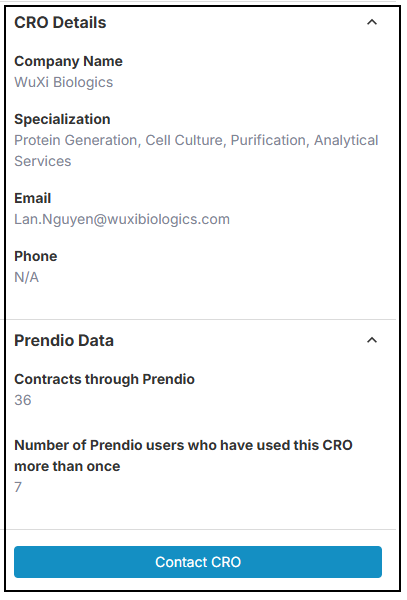The width and height of the screenshot is (407, 600).
Task: Click the Analytical text in specialization
Action: [346, 140]
